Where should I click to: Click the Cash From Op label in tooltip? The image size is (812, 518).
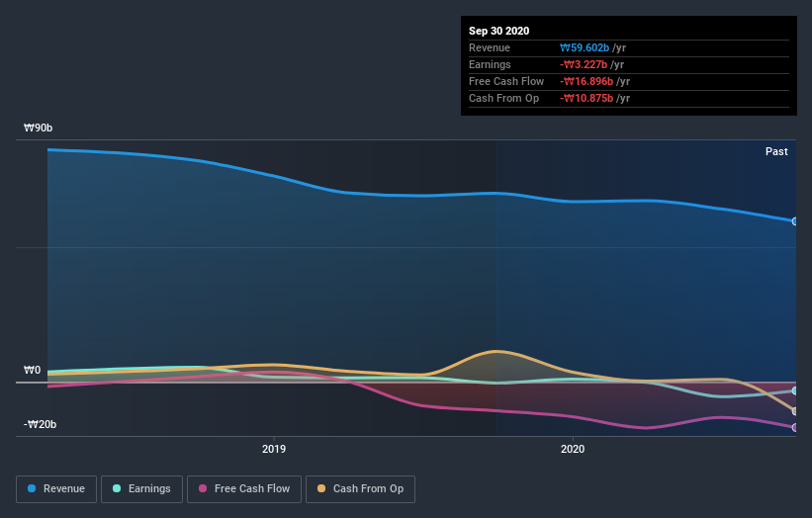[x=503, y=98]
